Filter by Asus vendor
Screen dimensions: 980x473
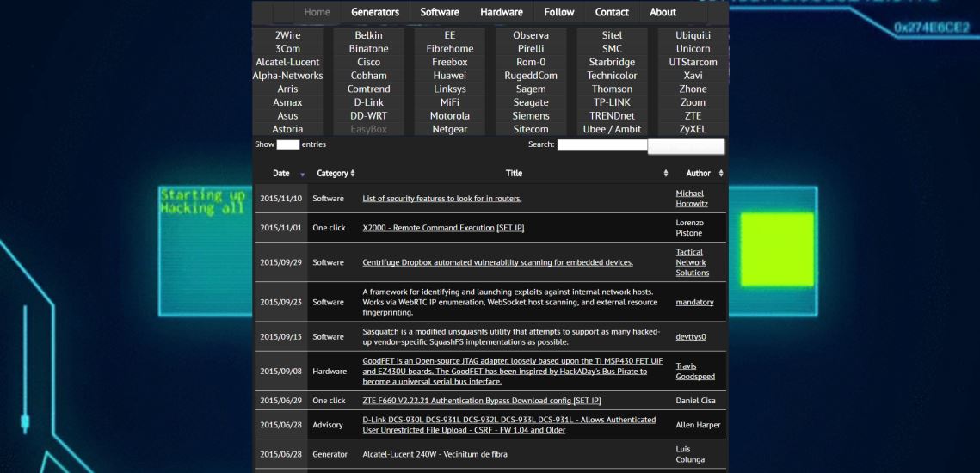[287, 116]
